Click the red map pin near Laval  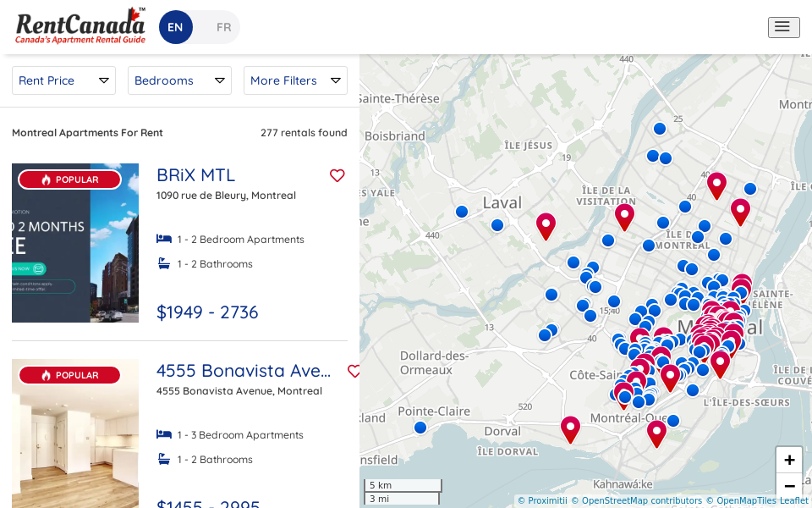click(546, 225)
